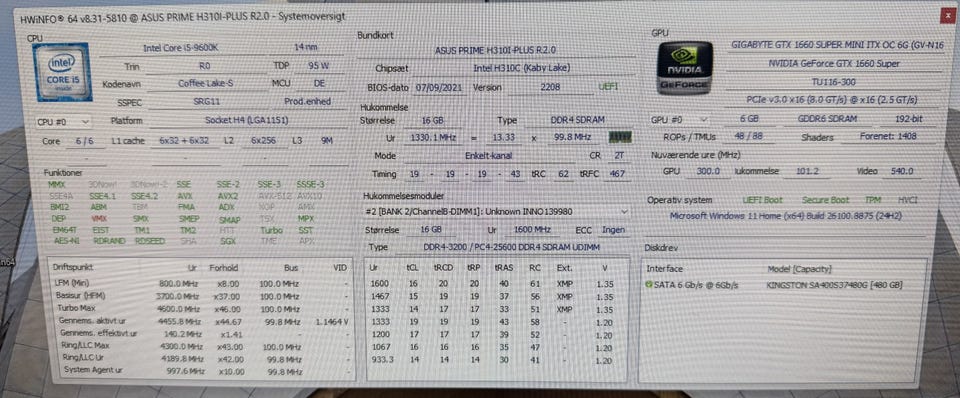
Task: Click the 13.33 memory multiplier value
Action: coord(504,138)
